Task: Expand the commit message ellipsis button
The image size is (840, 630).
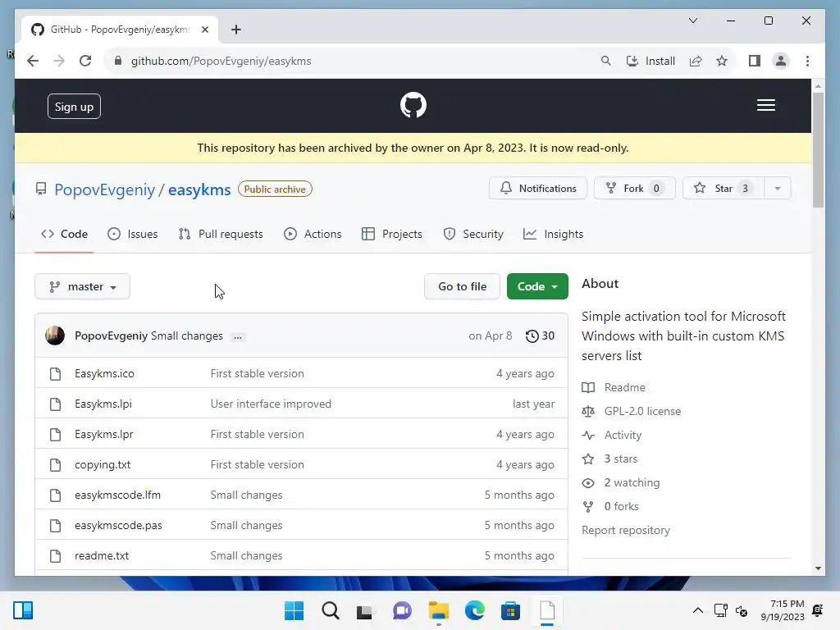Action: pyautogui.click(x=238, y=336)
